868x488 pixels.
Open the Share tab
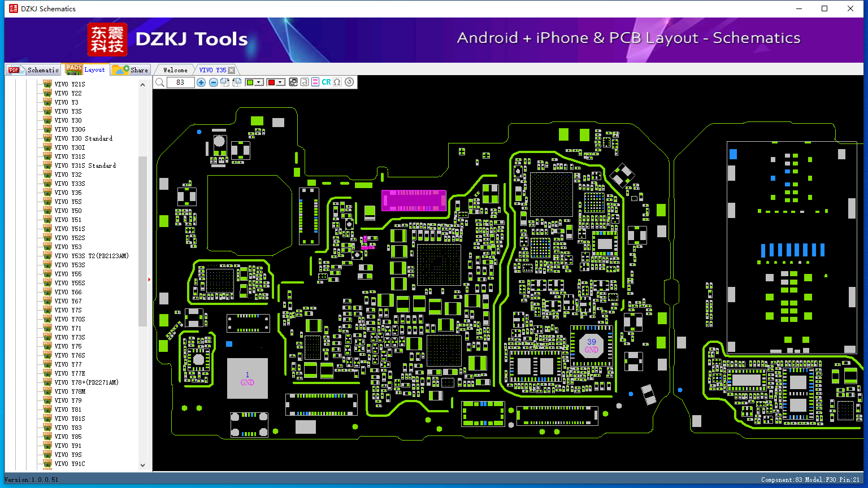click(x=130, y=70)
